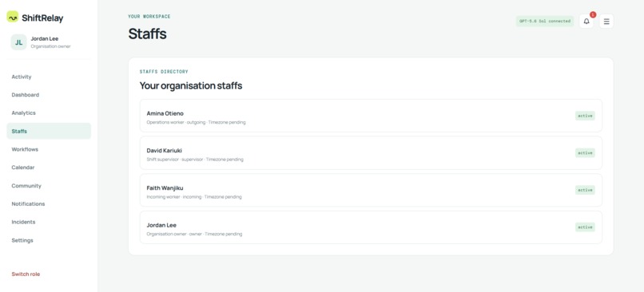Click the Switch role link

pos(26,274)
